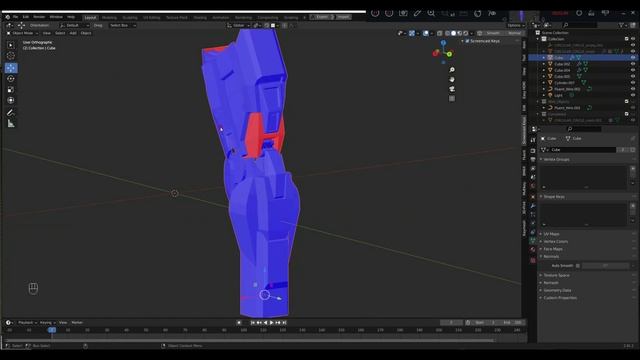Open the Render properties tab
The image size is (640, 360).
tap(533, 151)
